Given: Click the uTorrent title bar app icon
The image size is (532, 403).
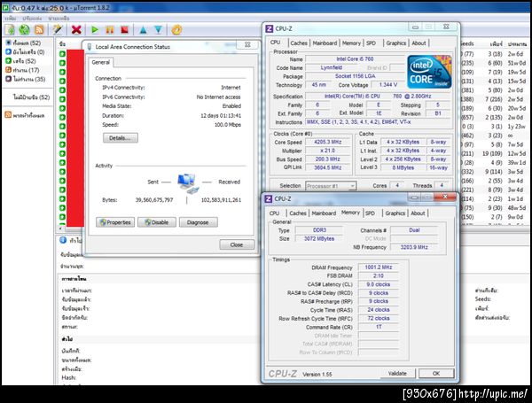Looking at the screenshot, I should tap(5, 7).
